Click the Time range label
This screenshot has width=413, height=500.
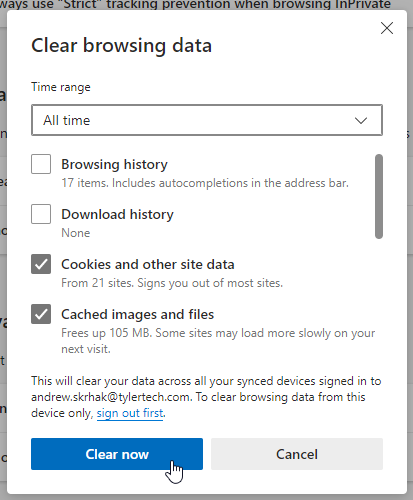pyautogui.click(x=61, y=87)
